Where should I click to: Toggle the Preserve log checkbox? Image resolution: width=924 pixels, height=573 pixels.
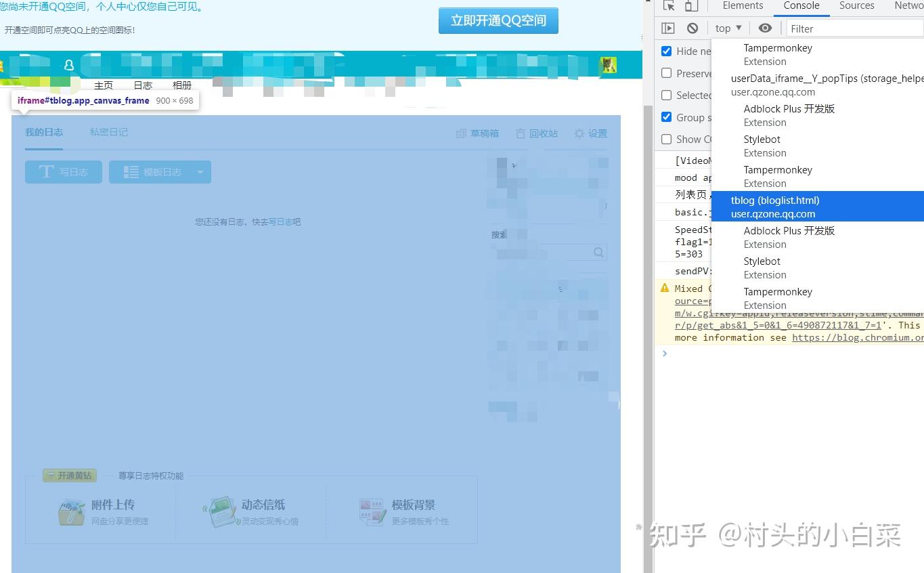[x=667, y=73]
